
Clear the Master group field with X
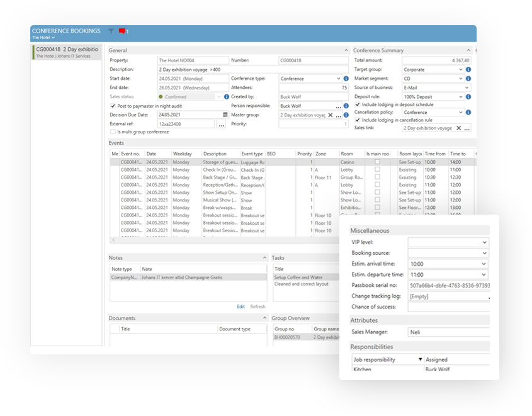(330, 115)
